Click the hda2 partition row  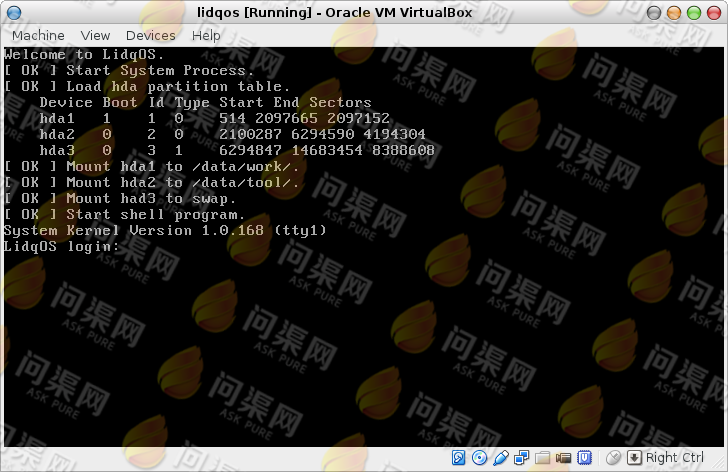coord(232,135)
